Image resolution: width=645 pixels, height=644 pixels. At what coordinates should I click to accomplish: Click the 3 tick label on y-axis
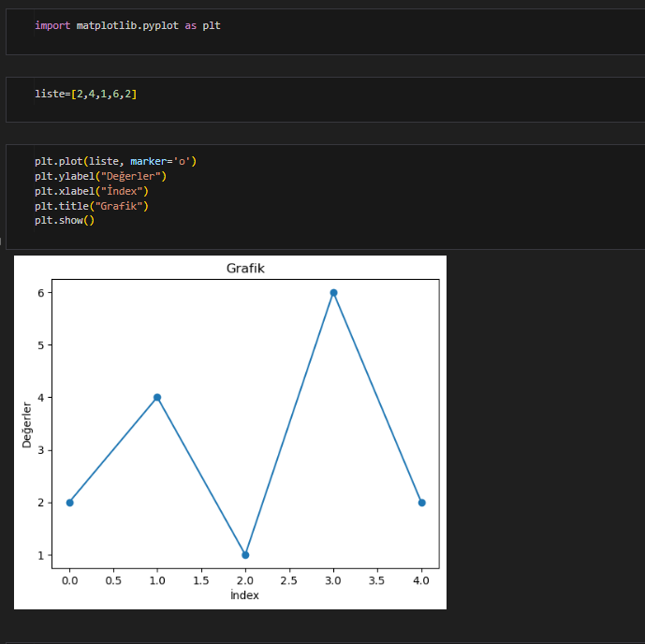click(41, 450)
